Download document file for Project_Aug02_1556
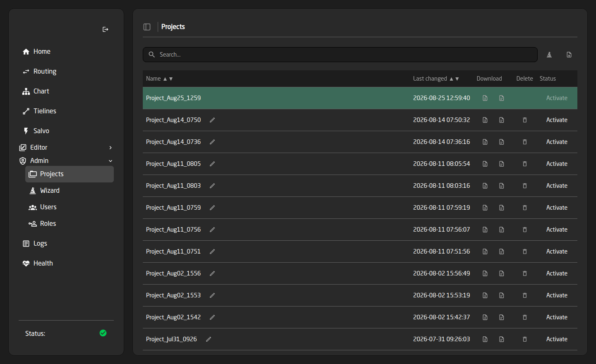 (502, 273)
